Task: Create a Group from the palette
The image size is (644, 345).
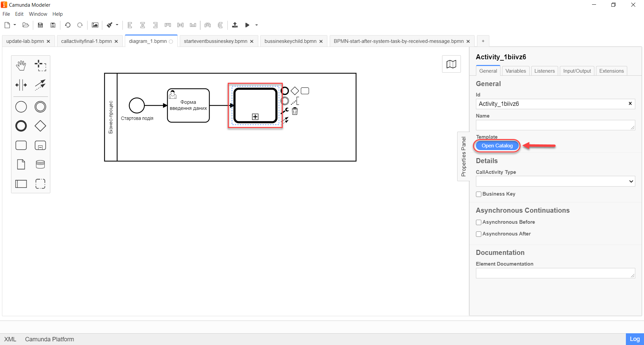Action: 40,184
